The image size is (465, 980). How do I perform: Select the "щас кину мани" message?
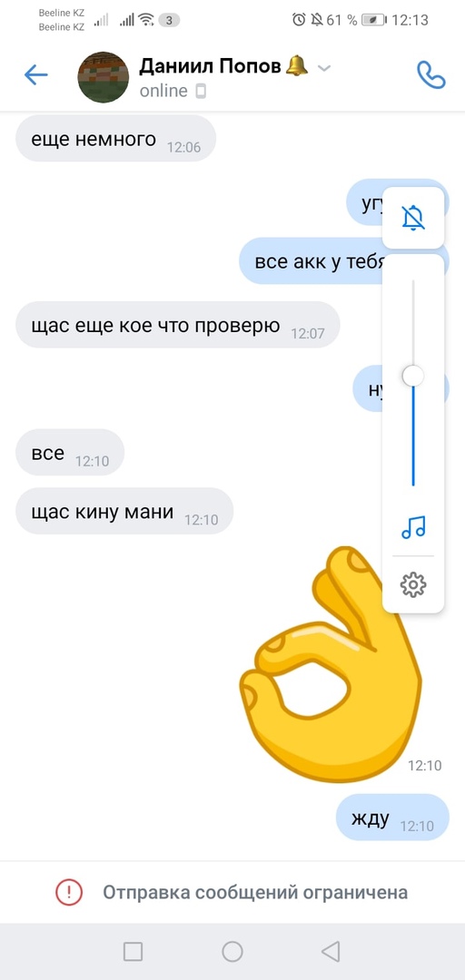pos(124,511)
